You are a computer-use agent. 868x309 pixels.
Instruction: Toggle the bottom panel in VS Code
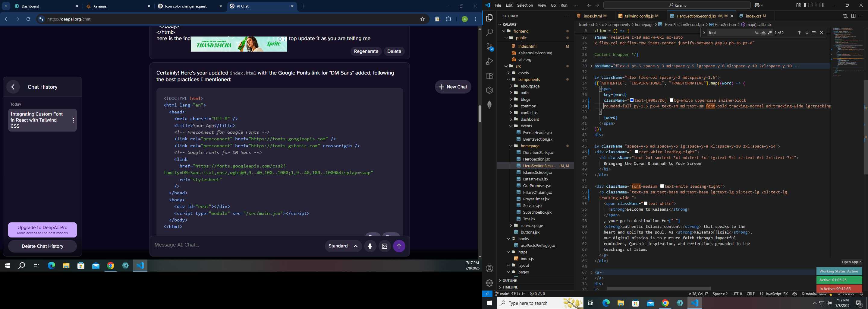point(814,5)
